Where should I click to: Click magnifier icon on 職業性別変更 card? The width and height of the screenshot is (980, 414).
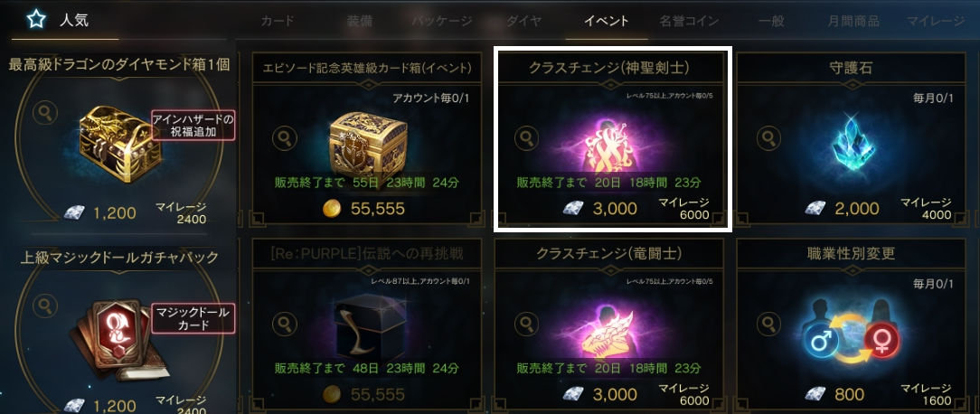tap(768, 324)
